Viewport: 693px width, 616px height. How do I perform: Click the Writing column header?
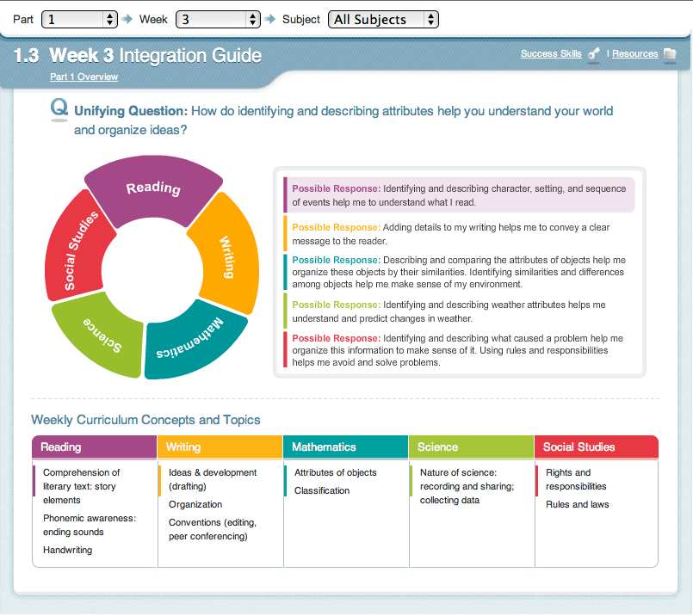point(220,447)
